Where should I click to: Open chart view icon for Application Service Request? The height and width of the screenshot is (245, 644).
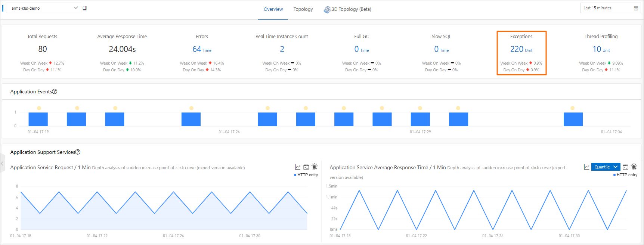tap(298, 167)
